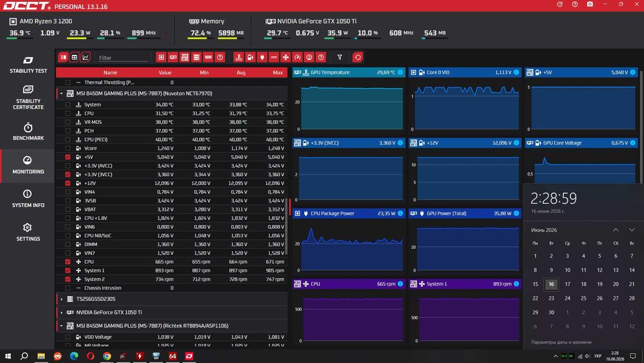Screen dimensions: 644x363
Task: Open GPU Temperature graph info icon
Action: click(400, 72)
